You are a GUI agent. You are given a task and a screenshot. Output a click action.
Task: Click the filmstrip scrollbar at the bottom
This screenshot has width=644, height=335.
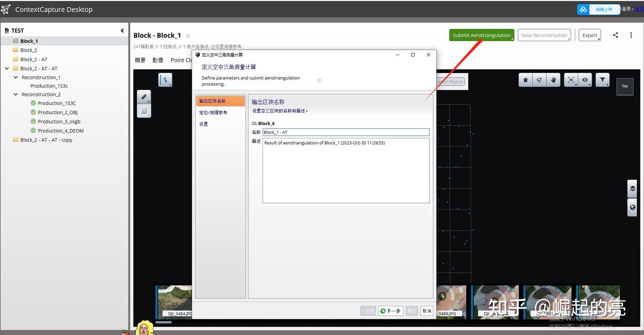click(x=164, y=322)
